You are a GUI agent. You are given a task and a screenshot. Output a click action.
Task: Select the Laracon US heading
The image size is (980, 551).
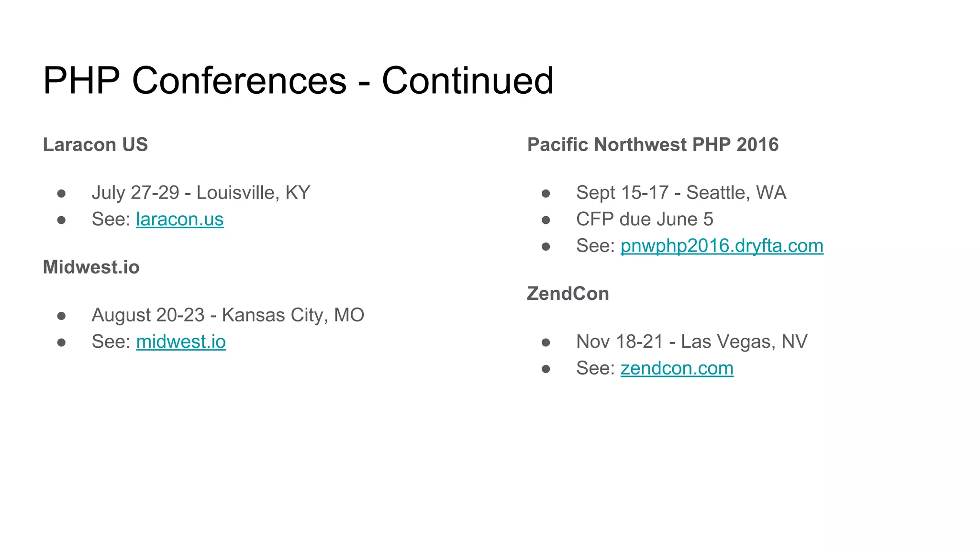pyautogui.click(x=96, y=144)
